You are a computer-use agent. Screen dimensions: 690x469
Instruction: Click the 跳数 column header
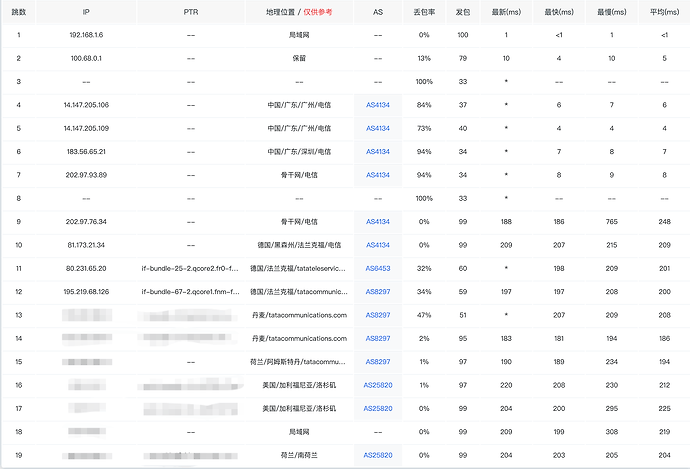coord(18,12)
